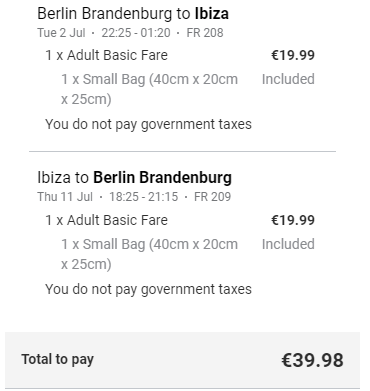
Task: Click the outbound Included label
Action: (288, 79)
